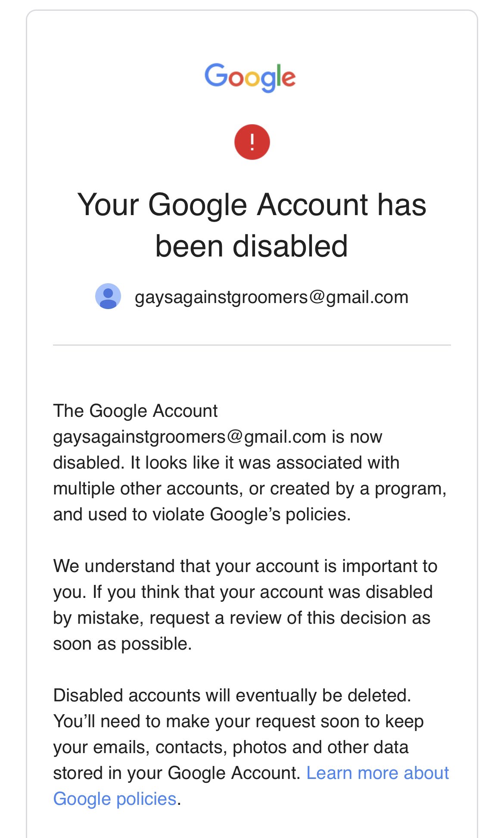Viewport: 504px width, 838px height.
Task: Click the red letter e in Google logo
Action: pyautogui.click(x=289, y=78)
